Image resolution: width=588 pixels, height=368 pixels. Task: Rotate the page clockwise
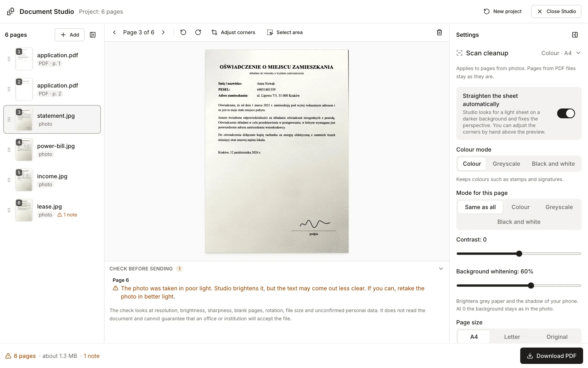[x=198, y=32]
